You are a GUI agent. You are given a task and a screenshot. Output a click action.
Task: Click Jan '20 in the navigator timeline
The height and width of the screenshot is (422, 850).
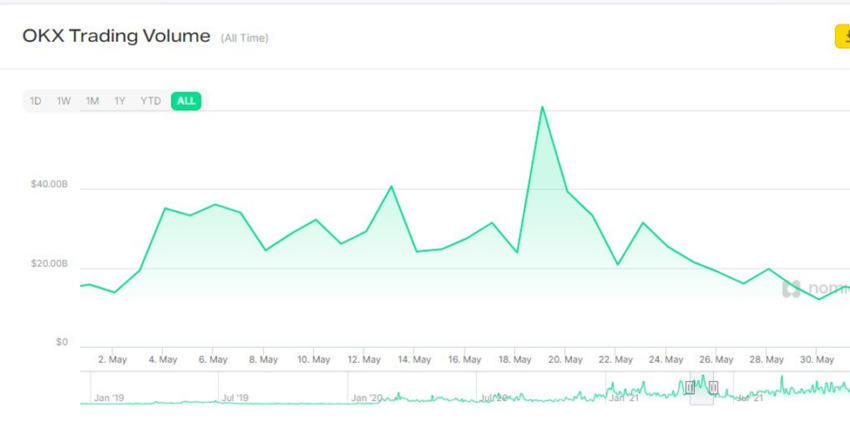[x=366, y=398]
